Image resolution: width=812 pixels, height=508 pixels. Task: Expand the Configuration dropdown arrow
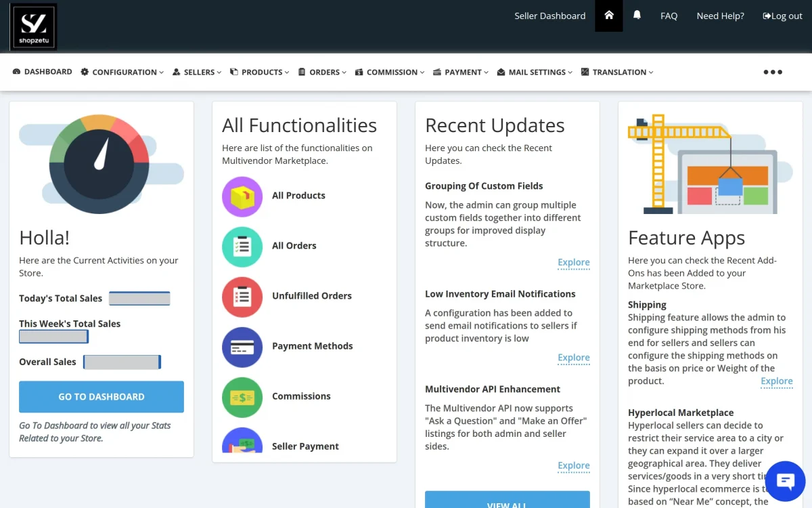(x=161, y=72)
